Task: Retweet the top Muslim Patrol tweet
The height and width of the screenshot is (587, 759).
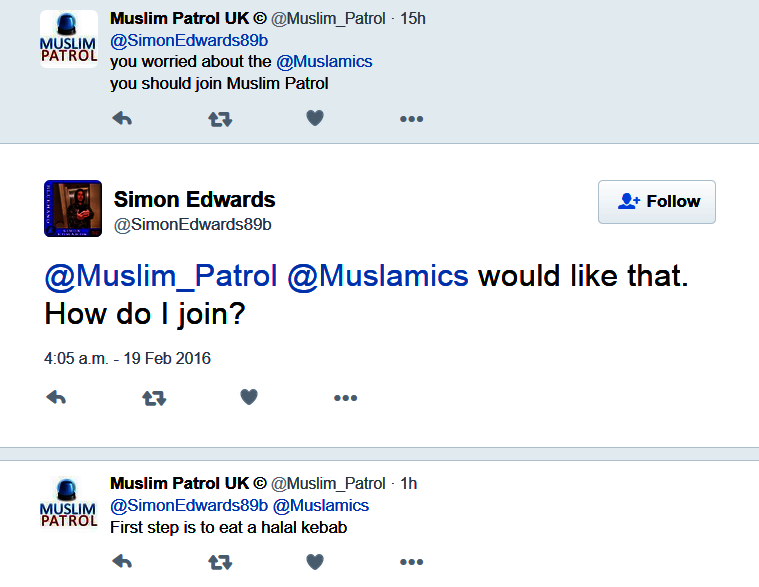Action: tap(219, 118)
